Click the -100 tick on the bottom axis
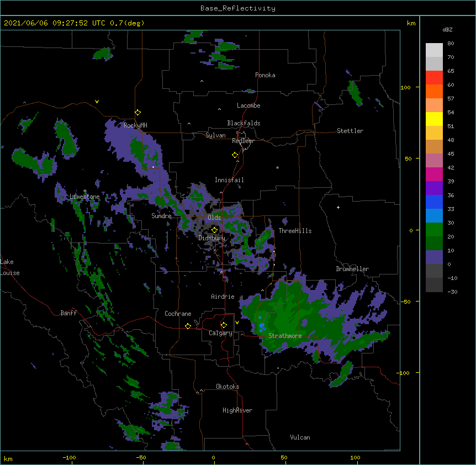 [x=70, y=457]
